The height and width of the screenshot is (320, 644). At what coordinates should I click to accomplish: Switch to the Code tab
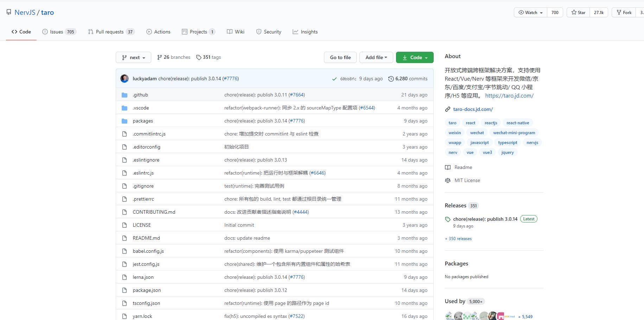[21, 32]
